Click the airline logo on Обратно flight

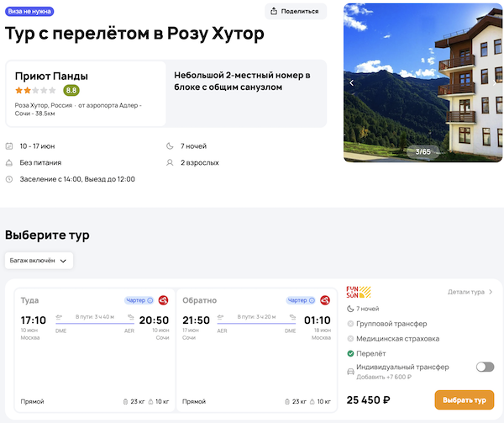325,300
